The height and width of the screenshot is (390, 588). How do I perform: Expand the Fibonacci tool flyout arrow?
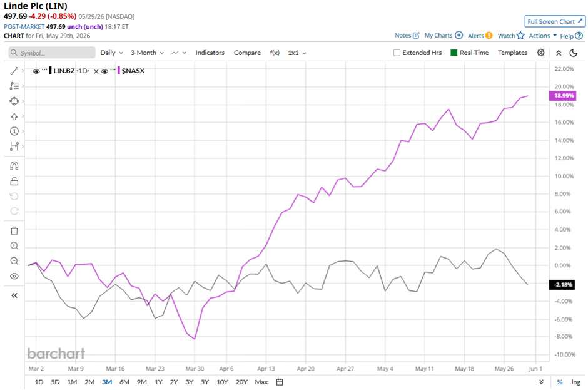[23, 86]
